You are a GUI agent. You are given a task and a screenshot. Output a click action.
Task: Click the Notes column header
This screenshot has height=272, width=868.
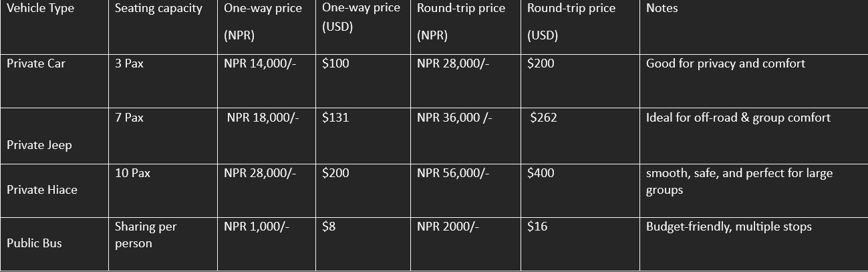coord(662,9)
